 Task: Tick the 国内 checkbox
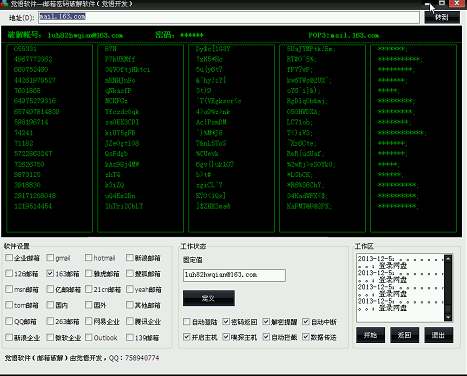pyautogui.click(x=50, y=305)
